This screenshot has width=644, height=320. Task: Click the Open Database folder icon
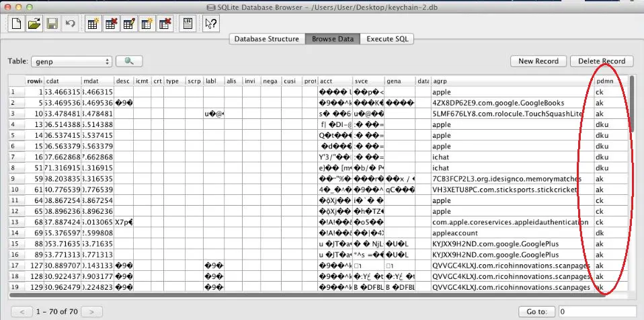34,24
